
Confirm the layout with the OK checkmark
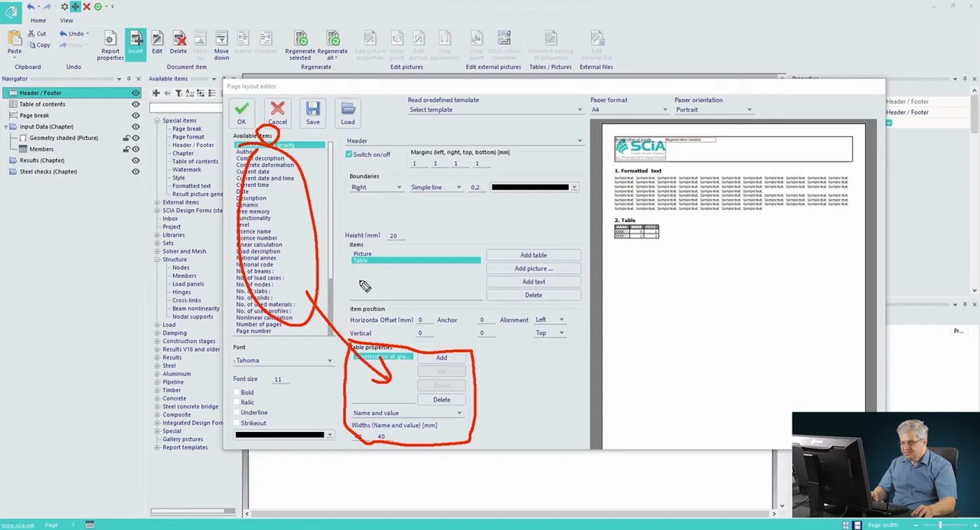[241, 113]
